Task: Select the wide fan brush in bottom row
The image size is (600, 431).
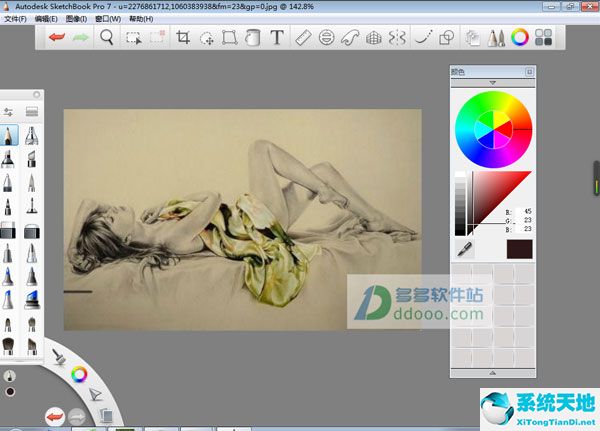Action: (8, 345)
